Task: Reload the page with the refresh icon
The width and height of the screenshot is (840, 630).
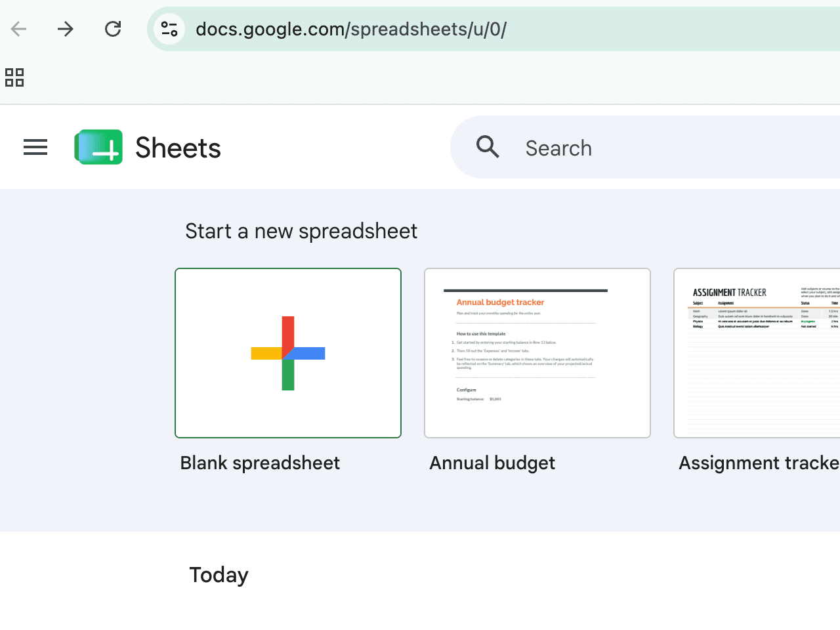Action: tap(113, 29)
